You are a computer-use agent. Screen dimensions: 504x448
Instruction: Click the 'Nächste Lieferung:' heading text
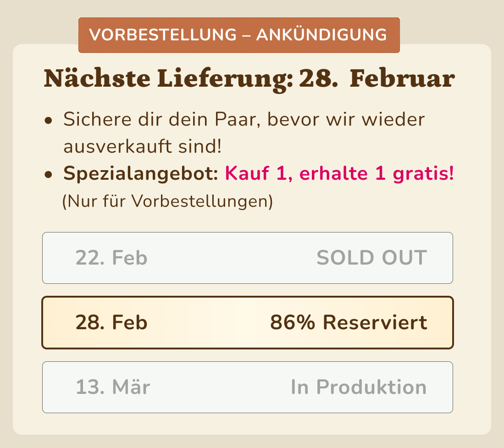pyautogui.click(x=169, y=79)
